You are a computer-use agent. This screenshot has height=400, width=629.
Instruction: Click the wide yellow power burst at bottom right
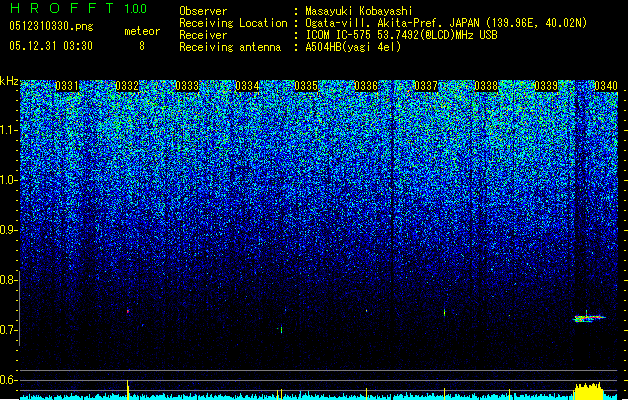(x=589, y=392)
